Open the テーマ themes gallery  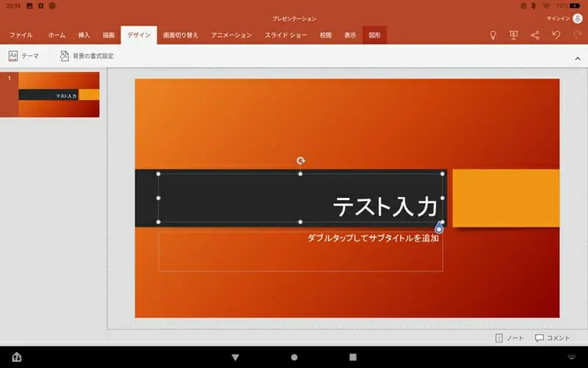[24, 56]
